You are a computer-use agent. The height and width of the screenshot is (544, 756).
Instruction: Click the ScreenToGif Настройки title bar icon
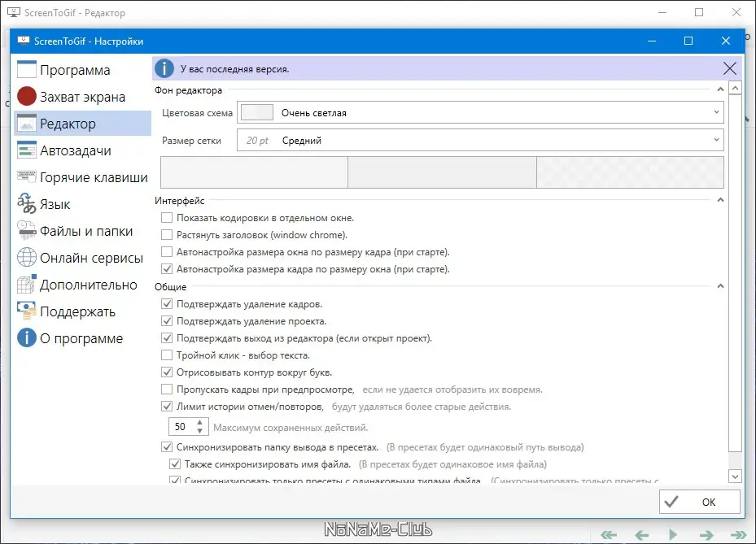[x=23, y=41]
